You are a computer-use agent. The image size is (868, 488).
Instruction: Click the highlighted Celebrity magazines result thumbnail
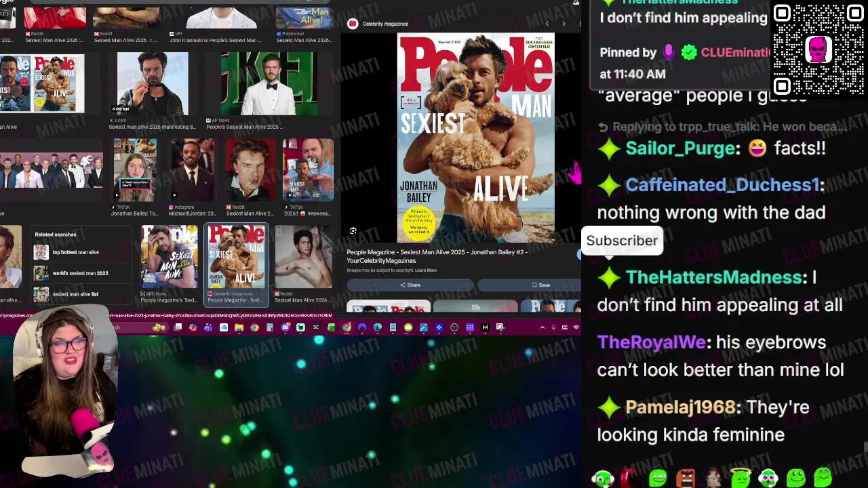(x=237, y=257)
